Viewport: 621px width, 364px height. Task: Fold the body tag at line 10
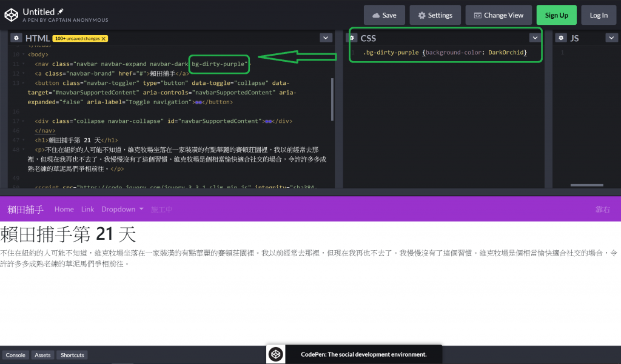point(24,55)
